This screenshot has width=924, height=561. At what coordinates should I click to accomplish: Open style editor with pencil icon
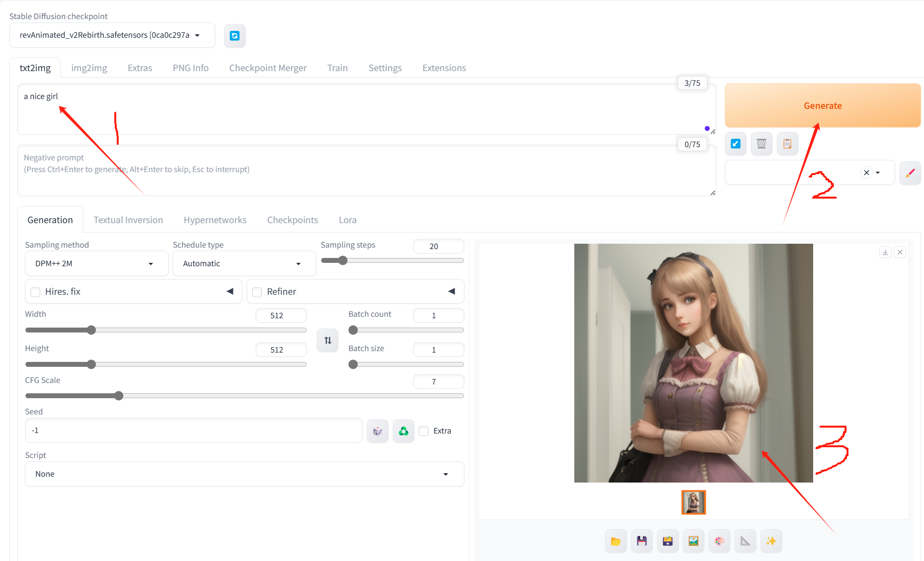point(910,173)
